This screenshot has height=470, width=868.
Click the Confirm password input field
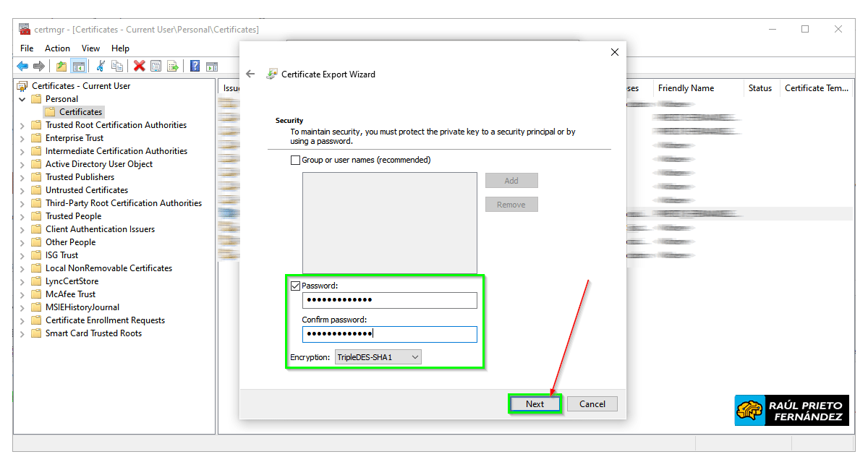[x=389, y=334]
